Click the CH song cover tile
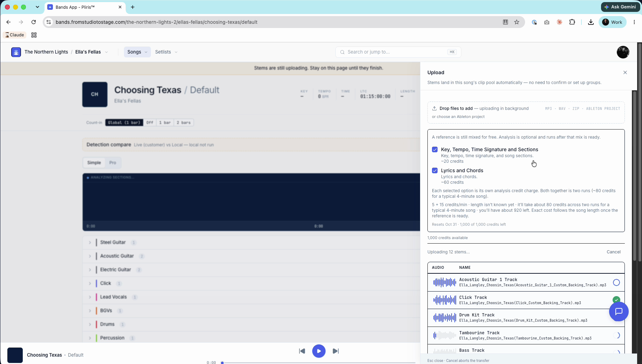Image resolution: width=642 pixels, height=364 pixels. coord(95,94)
